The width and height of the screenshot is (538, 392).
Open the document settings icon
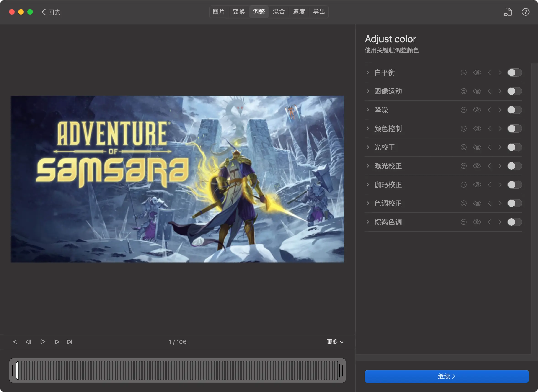point(508,12)
